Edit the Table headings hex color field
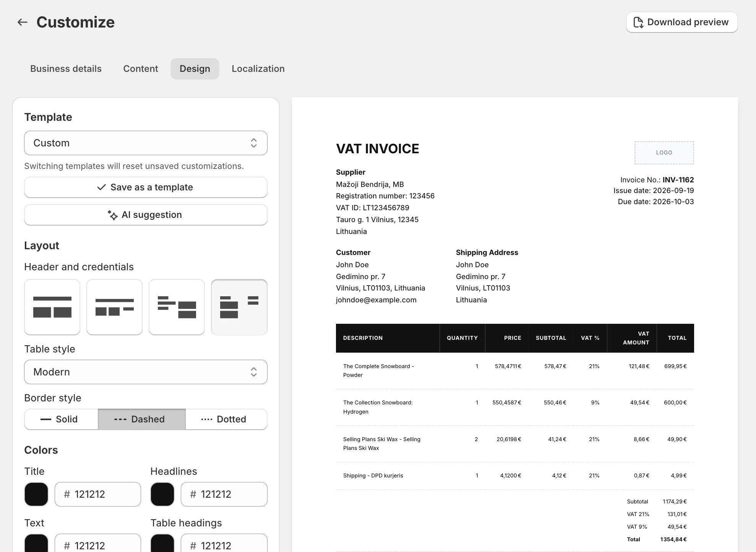 click(224, 543)
